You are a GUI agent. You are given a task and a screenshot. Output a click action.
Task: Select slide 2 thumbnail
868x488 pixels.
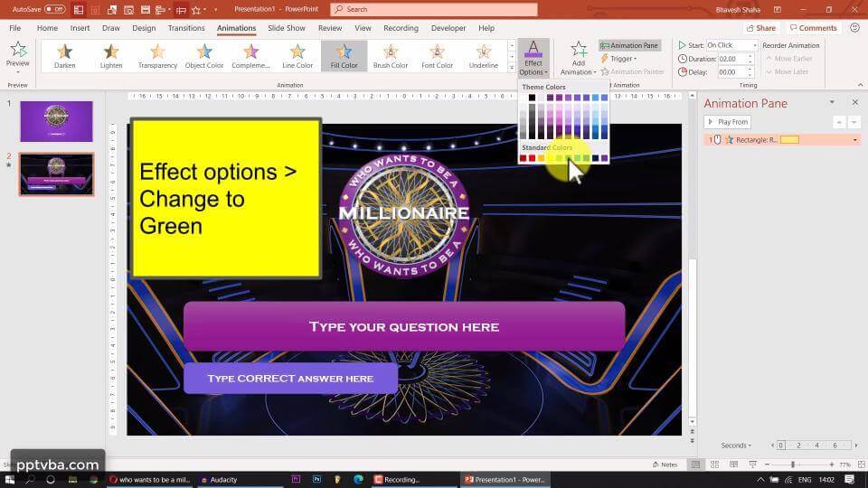(56, 174)
